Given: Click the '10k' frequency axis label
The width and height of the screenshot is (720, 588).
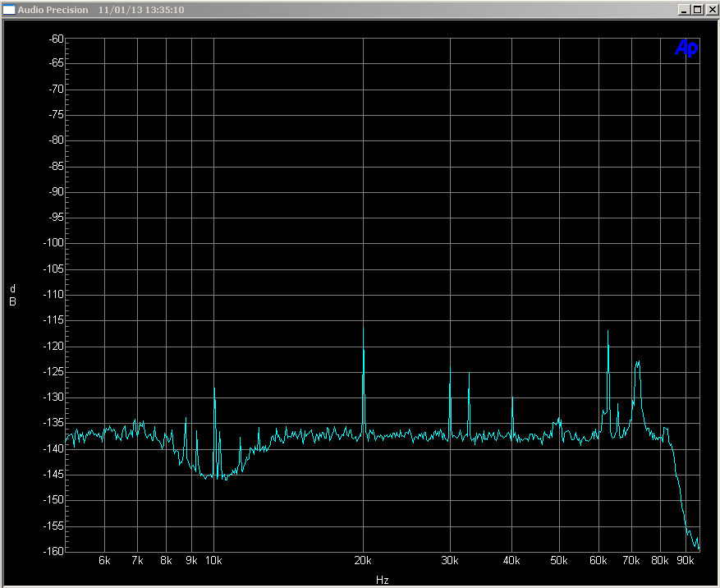Looking at the screenshot, I should coord(213,560).
